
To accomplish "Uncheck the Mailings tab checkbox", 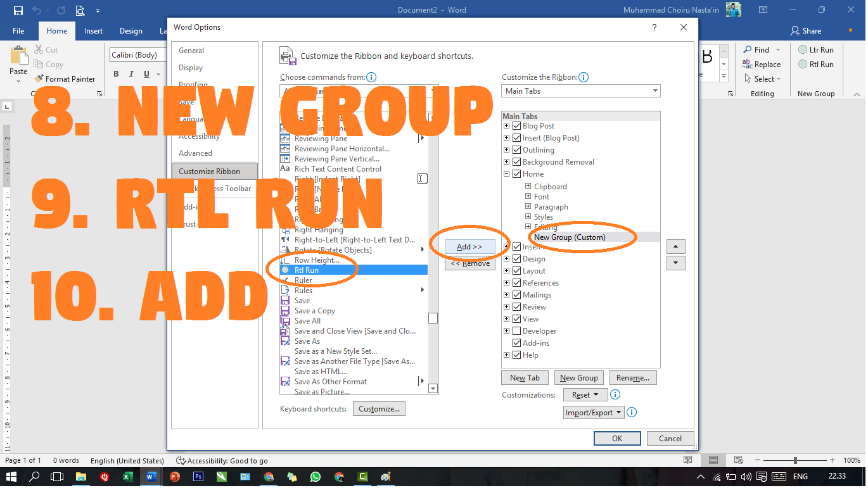I will pyautogui.click(x=517, y=295).
